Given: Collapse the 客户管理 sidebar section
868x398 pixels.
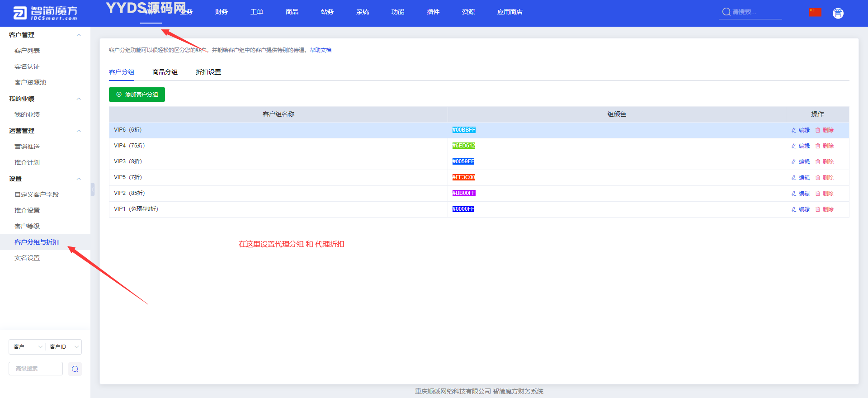Looking at the screenshot, I should click(x=79, y=35).
